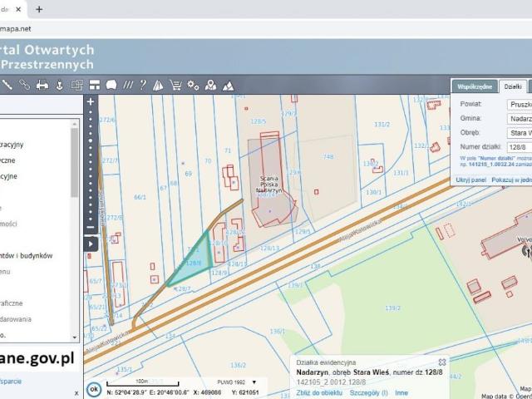Screen dimensions: 532x399
Task: Expand the side panel arrow below zoom bar
Action: click(x=91, y=244)
